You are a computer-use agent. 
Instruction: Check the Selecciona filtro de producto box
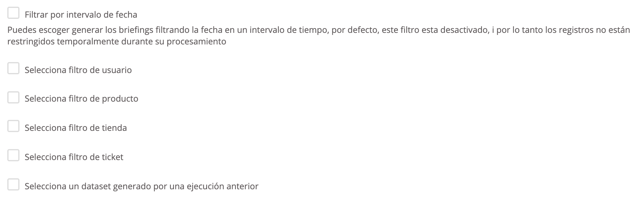[x=13, y=97]
